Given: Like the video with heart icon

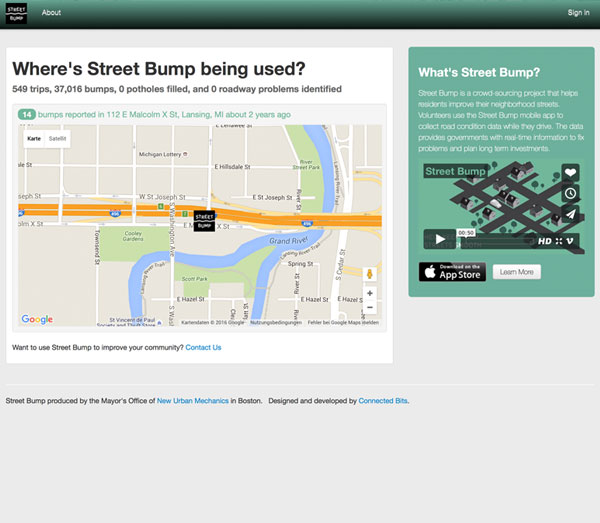Looking at the screenshot, I should point(570,172).
